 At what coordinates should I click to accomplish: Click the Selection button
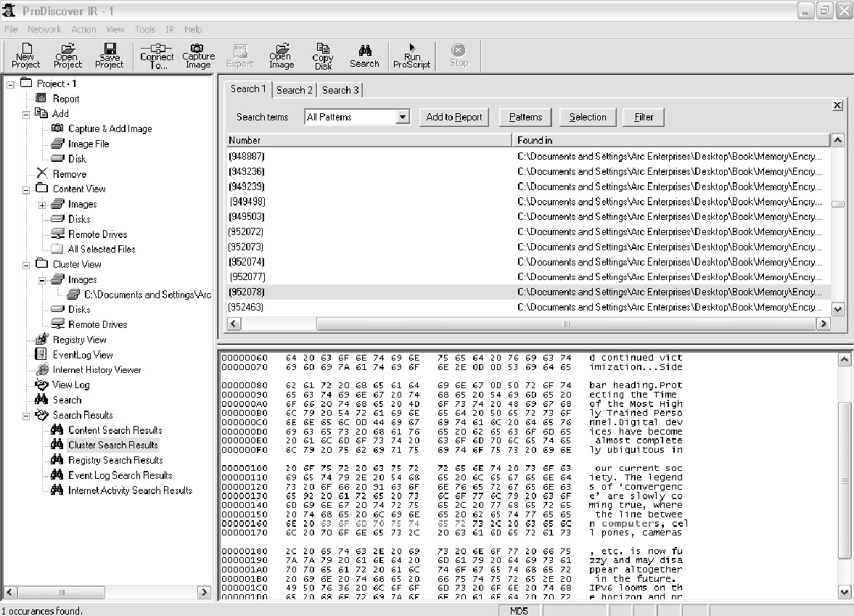[588, 117]
